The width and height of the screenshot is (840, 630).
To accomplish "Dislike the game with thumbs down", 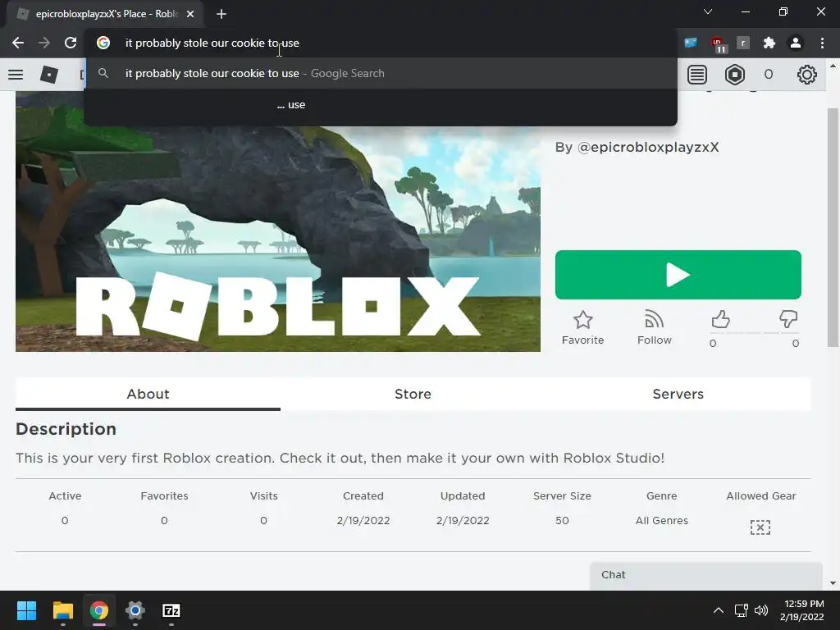I will pos(788,319).
